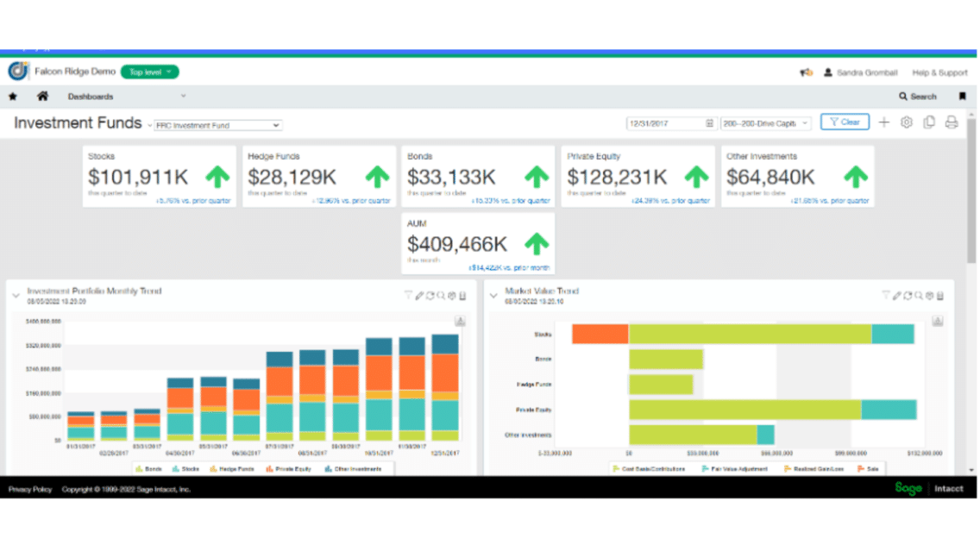This screenshot has height=551, width=980.
Task: Refresh the Investment Portfolio Monthly Trend chart
Action: click(x=430, y=296)
